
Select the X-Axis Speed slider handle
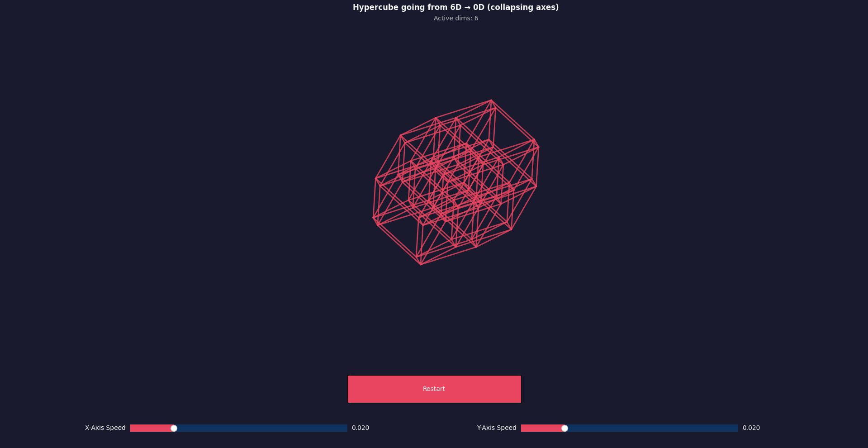tap(174, 428)
